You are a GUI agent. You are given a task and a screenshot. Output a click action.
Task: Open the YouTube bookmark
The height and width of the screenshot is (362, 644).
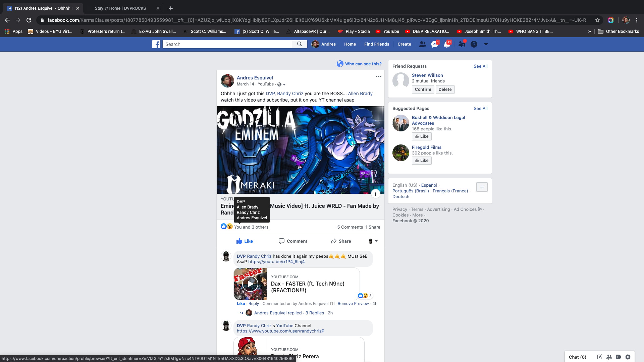[x=387, y=32]
